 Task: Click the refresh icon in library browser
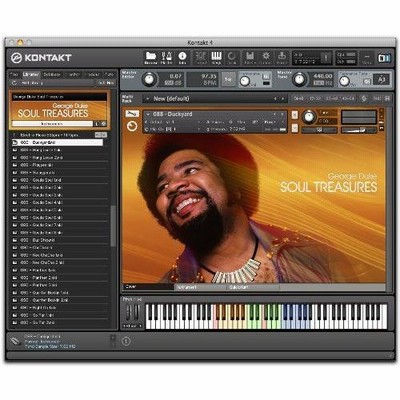pos(14,83)
